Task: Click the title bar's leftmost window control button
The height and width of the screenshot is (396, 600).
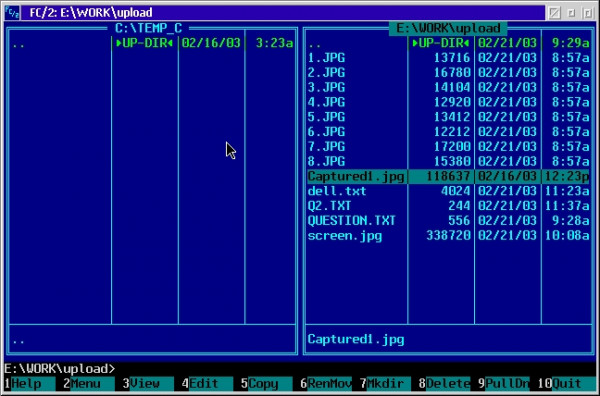Action: [x=554, y=13]
